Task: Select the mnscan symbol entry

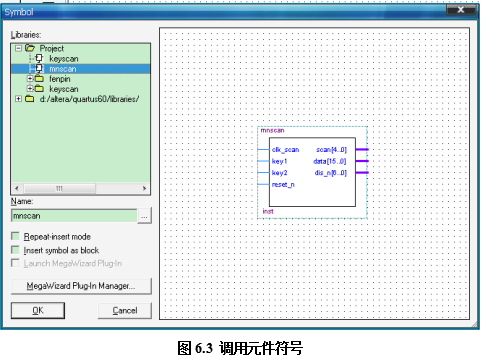Action: coord(63,69)
